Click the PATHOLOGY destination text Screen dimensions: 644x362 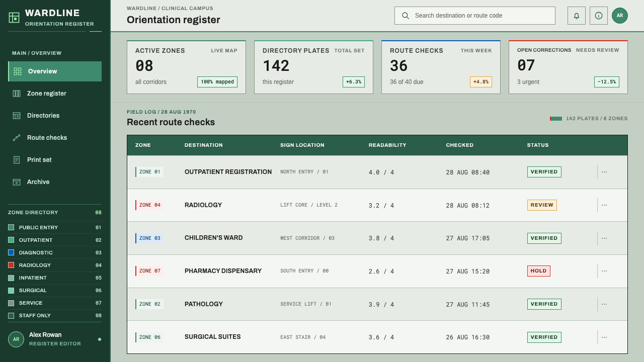click(x=204, y=304)
